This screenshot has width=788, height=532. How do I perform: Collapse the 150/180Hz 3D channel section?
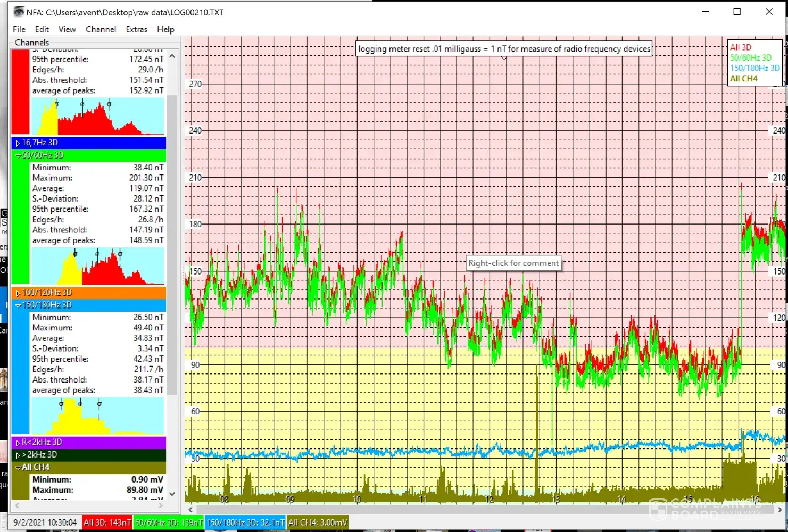click(x=18, y=305)
